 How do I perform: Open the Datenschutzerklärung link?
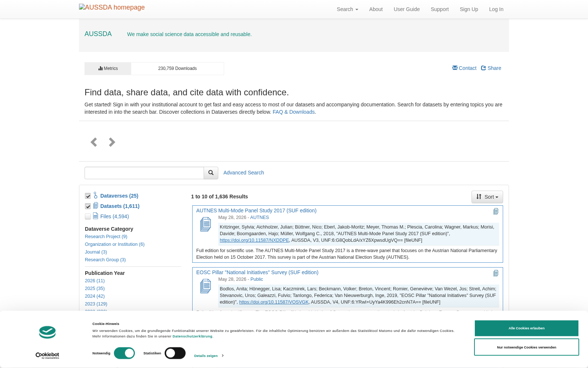coord(193,336)
